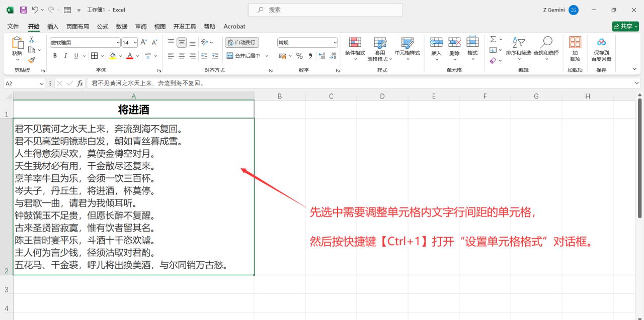Viewport: 644px width, 320px height.
Task: Click the search box (搜索) in title bar
Action: tap(325, 10)
